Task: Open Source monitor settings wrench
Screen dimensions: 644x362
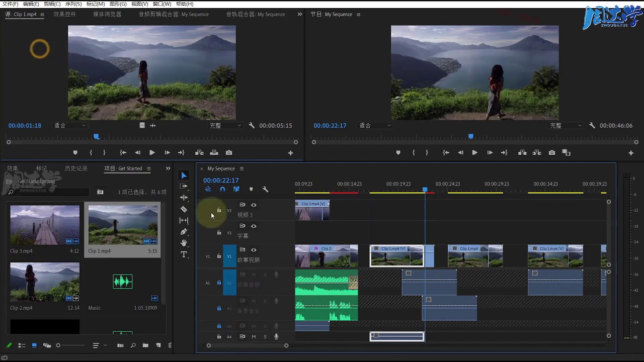Action: [252, 126]
